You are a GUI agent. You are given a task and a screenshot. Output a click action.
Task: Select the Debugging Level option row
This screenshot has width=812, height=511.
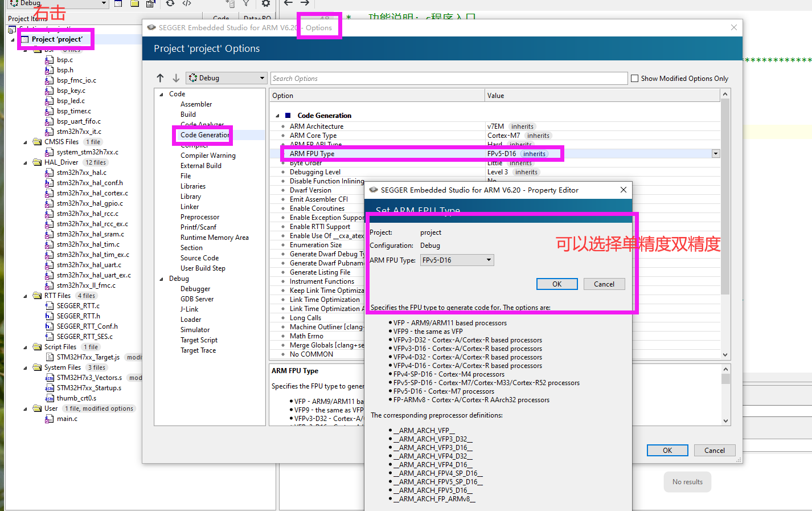point(495,172)
